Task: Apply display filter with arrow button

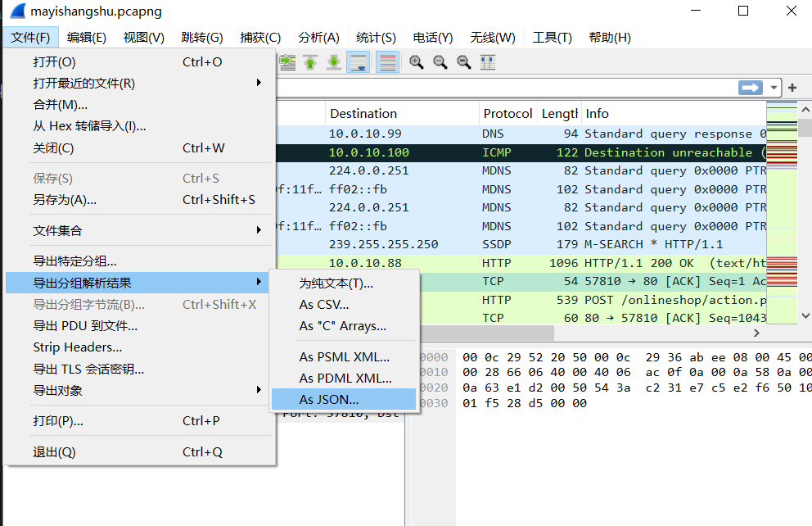Action: pos(749,88)
